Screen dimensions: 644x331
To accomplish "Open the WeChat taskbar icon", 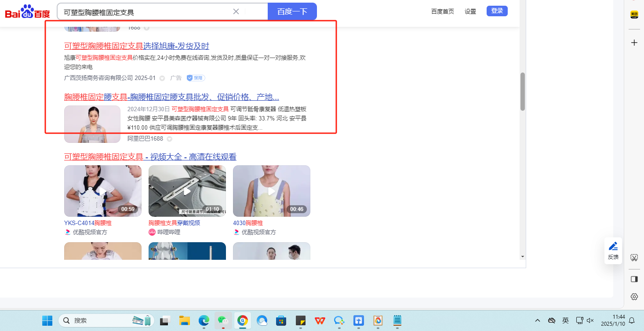I will [x=223, y=321].
